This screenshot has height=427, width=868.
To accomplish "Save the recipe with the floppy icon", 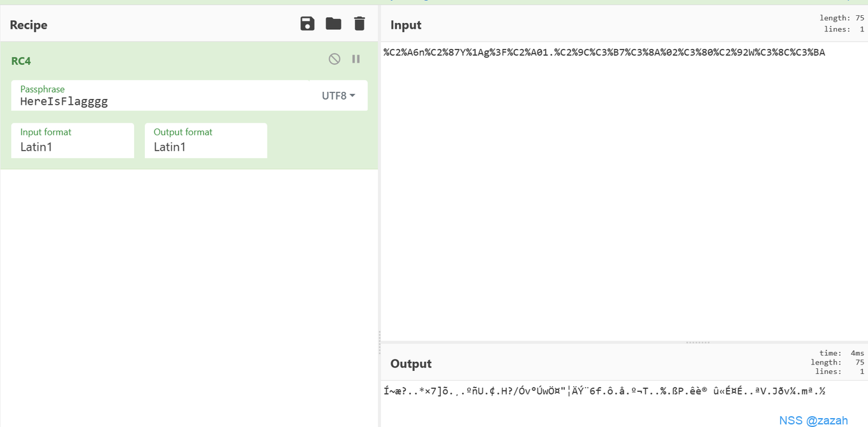I will pos(307,24).
